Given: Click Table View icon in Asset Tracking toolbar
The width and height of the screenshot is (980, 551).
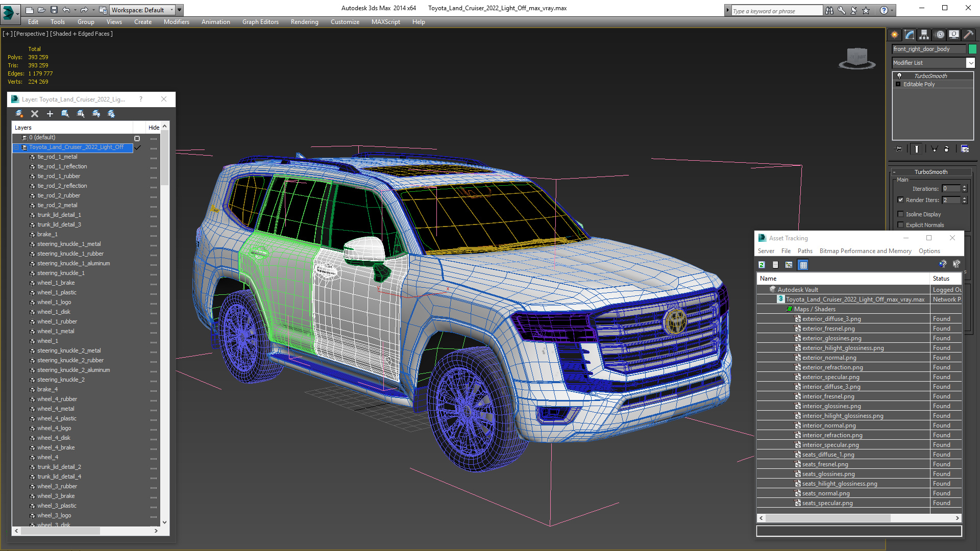Looking at the screenshot, I should tap(803, 265).
